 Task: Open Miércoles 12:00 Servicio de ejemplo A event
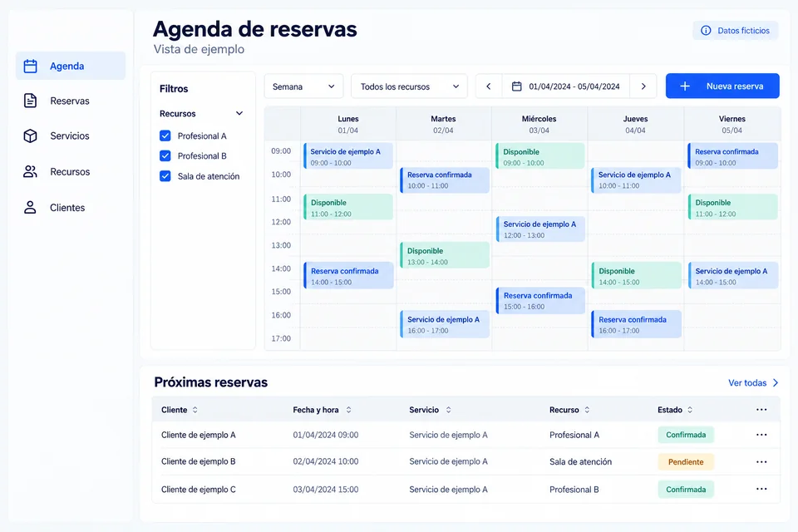[540, 229]
